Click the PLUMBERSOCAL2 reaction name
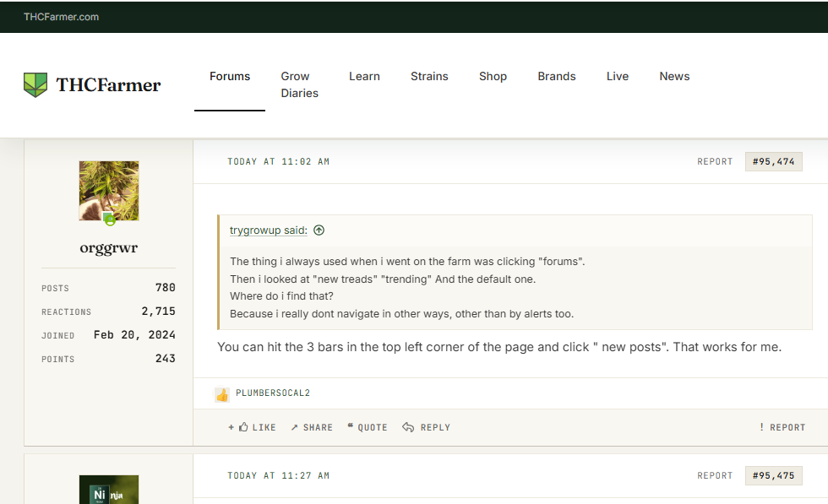 coord(273,393)
